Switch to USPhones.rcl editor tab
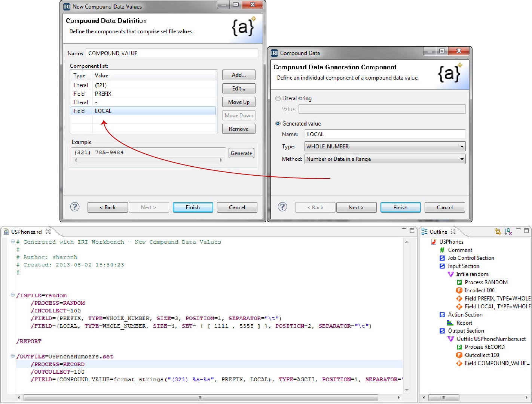Image resolution: width=532 pixels, height=404 pixels. [x=27, y=232]
